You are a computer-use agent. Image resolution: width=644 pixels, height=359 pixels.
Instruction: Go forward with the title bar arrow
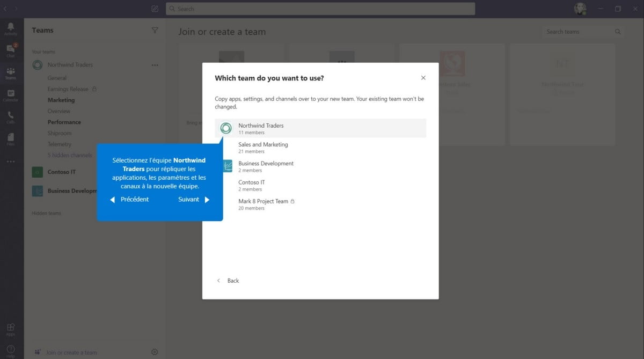(16, 9)
